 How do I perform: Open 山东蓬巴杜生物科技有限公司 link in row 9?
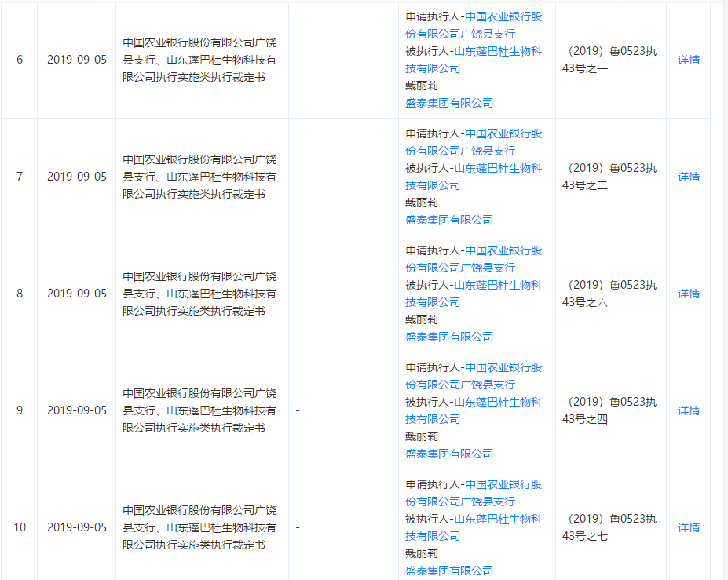pos(474,410)
